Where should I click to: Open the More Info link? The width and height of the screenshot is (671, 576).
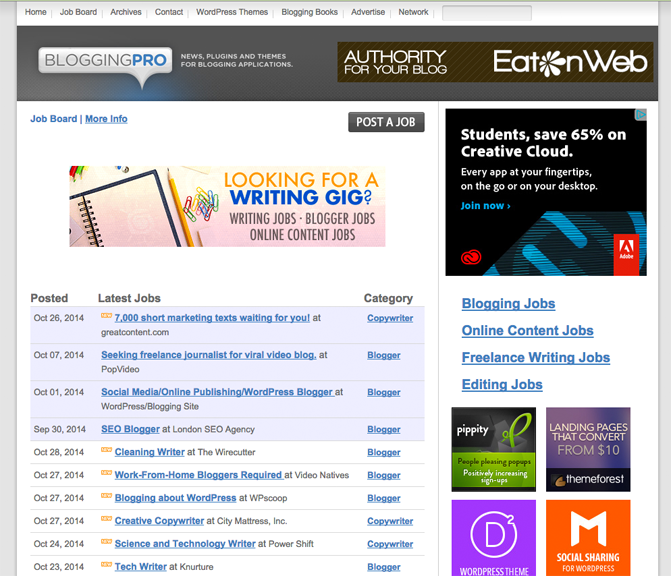(106, 119)
